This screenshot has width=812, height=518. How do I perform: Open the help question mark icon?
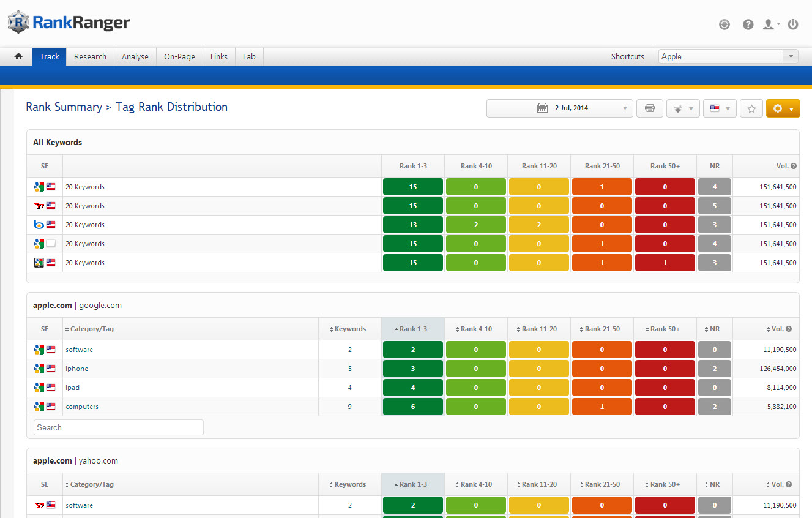748,24
